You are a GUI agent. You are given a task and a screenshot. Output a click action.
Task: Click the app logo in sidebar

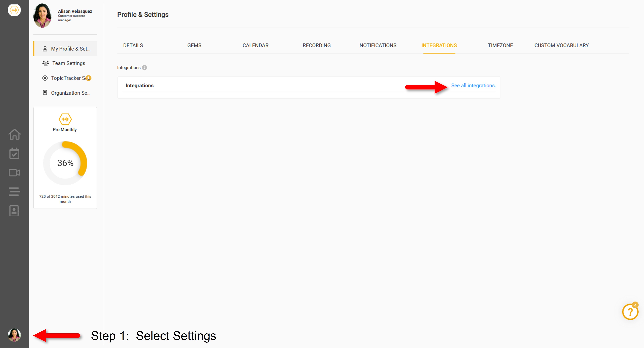coord(14,10)
